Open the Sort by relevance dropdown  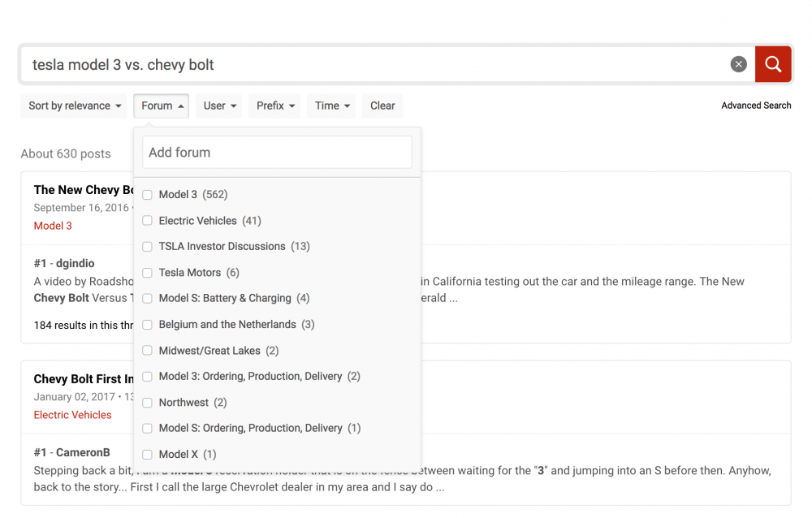point(74,106)
